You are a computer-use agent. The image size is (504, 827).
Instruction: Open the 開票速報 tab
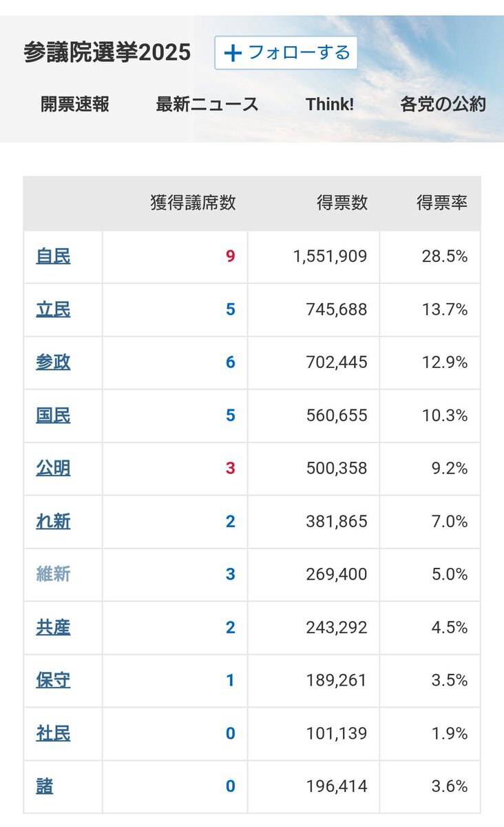pyautogui.click(x=75, y=104)
